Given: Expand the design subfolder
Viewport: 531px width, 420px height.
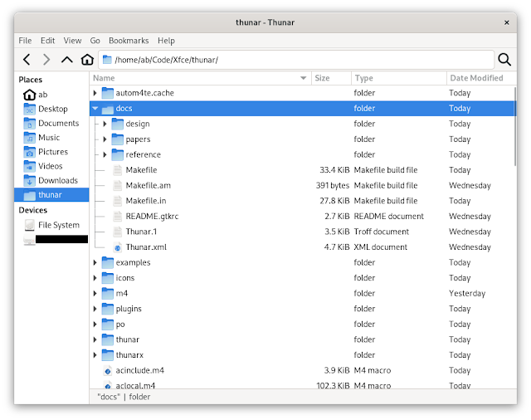Looking at the screenshot, I should (105, 124).
